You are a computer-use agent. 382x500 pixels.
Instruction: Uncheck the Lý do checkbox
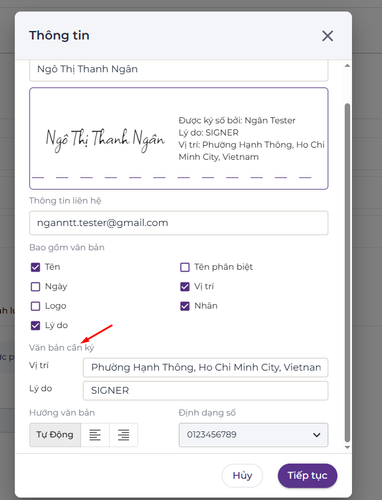tap(35, 326)
